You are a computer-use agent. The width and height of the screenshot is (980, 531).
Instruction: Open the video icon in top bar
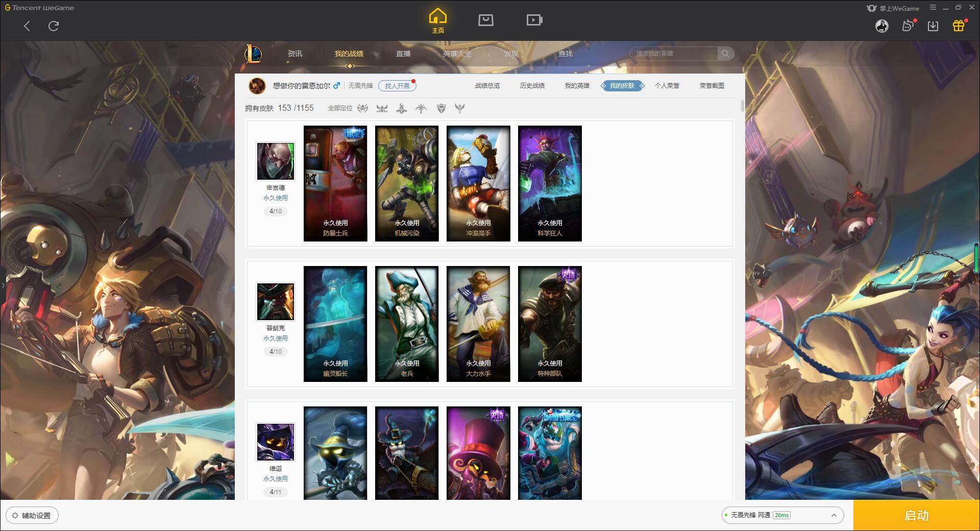(534, 20)
